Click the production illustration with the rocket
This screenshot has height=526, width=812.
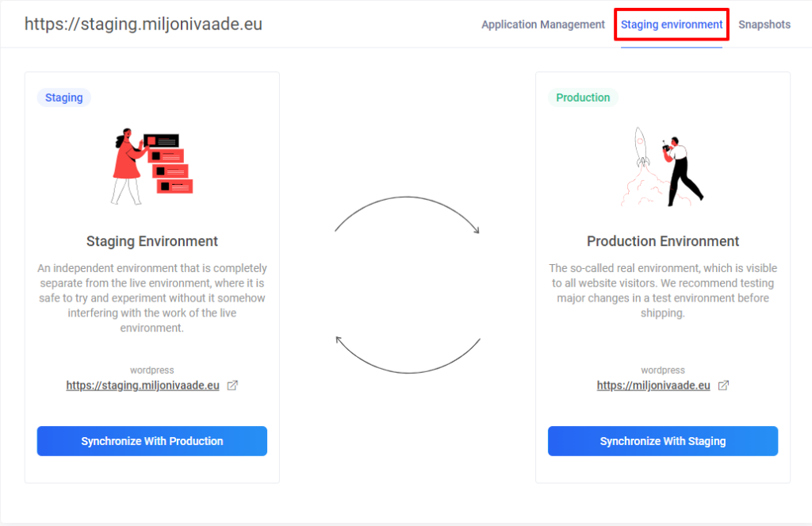(663, 167)
